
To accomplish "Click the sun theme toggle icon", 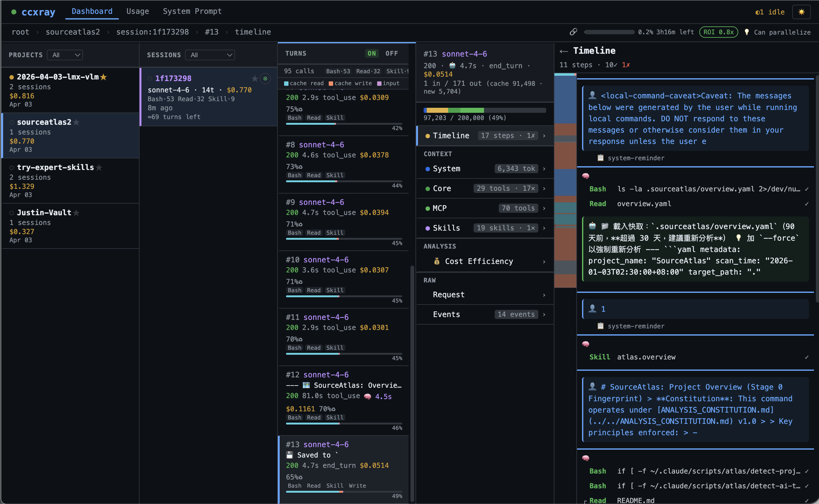I will pyautogui.click(x=801, y=12).
